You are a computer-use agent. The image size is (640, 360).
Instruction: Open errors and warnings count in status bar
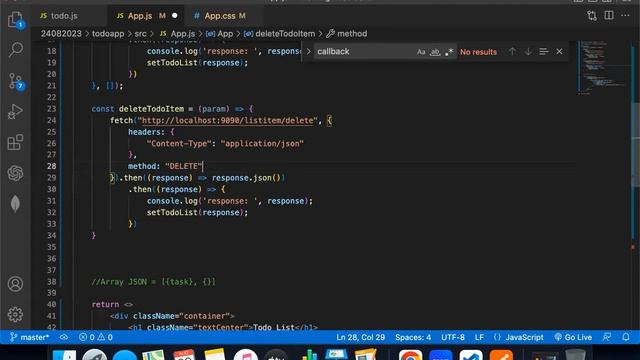coord(96,337)
